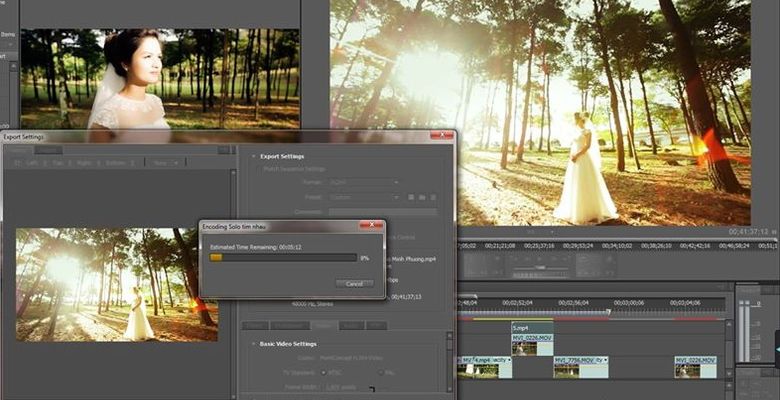780x400 pixels.
Task: Click the Save Preset icon
Action: point(411,197)
